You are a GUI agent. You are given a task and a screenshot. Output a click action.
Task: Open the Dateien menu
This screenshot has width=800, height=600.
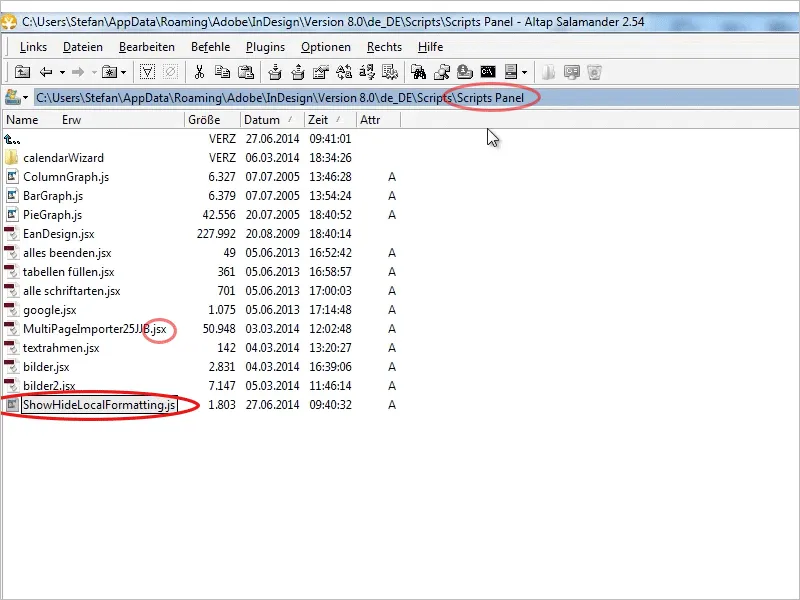click(x=83, y=47)
